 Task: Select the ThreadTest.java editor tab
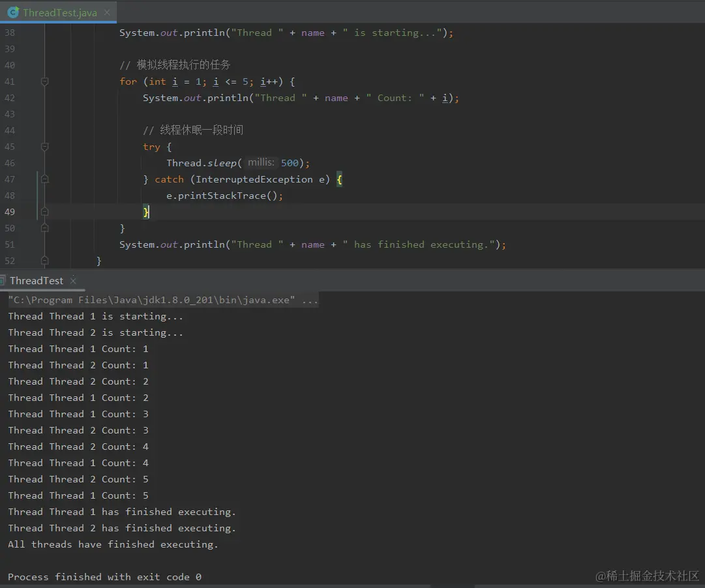pyautogui.click(x=59, y=12)
